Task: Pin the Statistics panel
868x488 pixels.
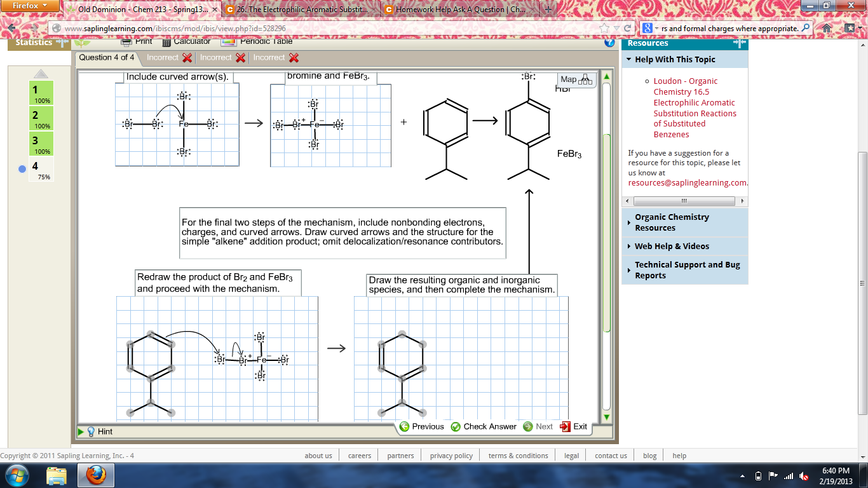Action: [62, 43]
